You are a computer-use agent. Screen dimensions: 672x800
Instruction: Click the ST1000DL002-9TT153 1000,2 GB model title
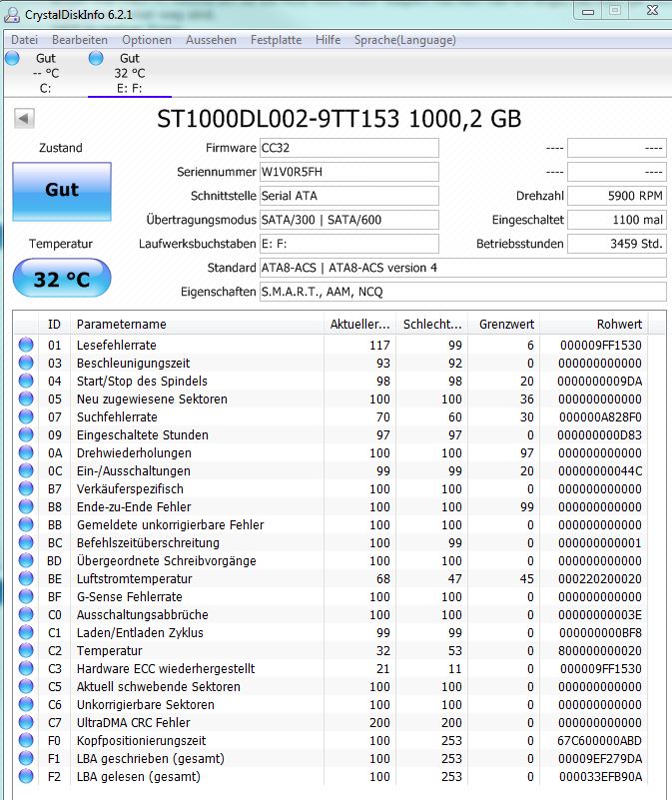[x=338, y=119]
